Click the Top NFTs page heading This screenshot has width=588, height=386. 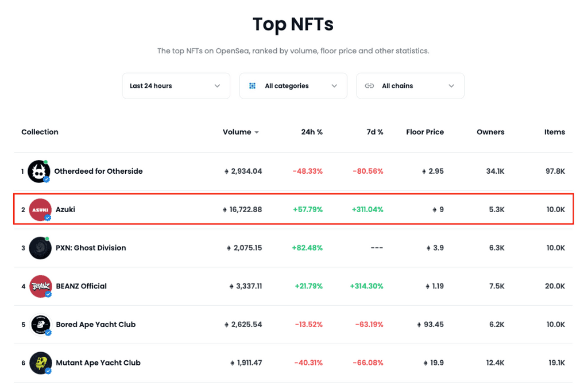click(293, 24)
